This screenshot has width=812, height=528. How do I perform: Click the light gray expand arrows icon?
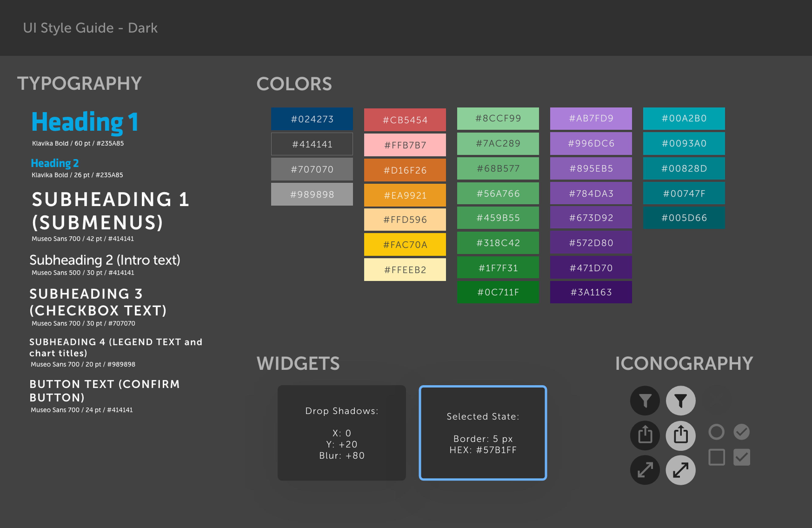pos(681,470)
